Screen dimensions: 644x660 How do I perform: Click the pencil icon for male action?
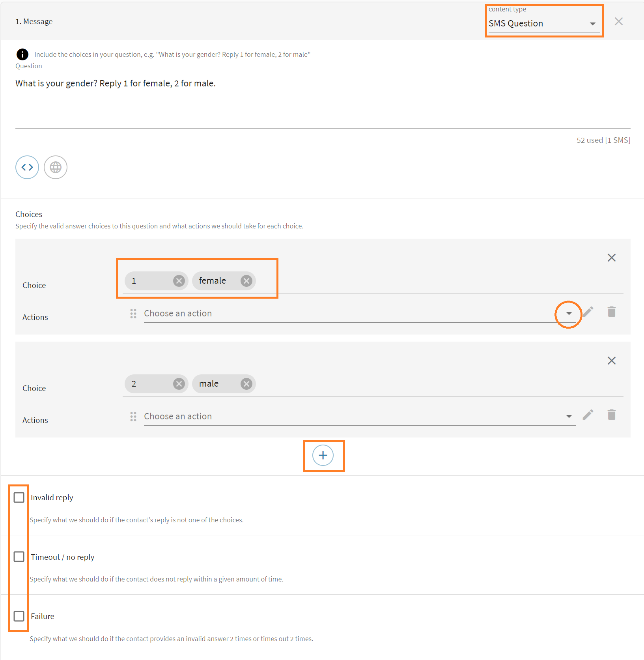pos(588,415)
